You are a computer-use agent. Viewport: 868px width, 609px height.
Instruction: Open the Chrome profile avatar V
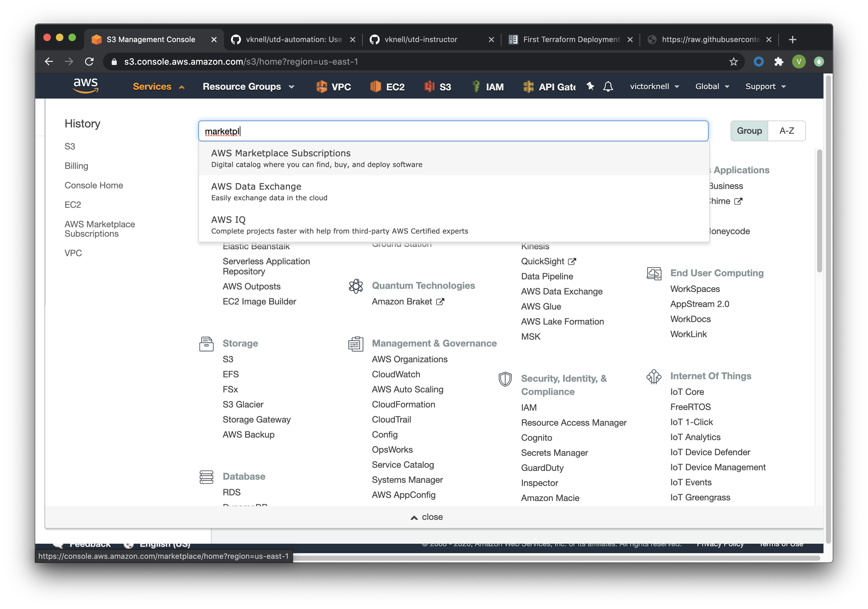click(798, 62)
